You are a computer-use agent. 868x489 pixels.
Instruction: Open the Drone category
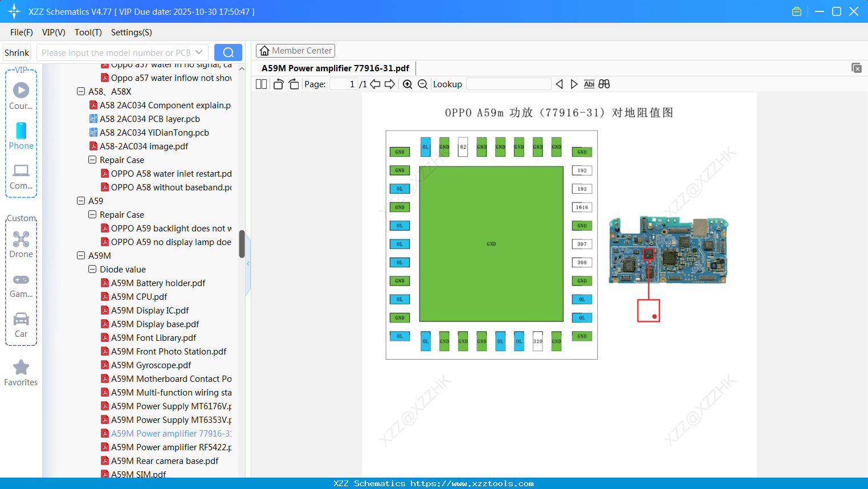pyautogui.click(x=21, y=244)
